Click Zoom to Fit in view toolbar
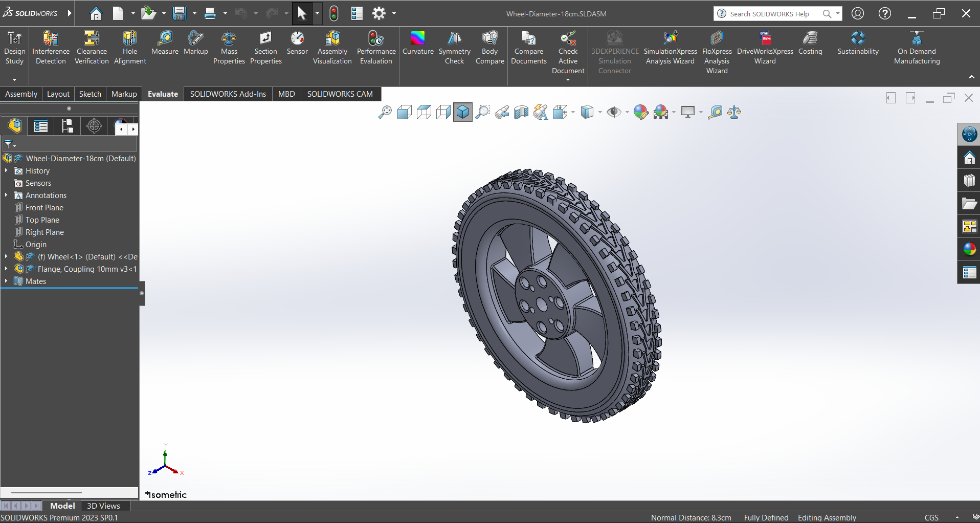The image size is (980, 523). coord(385,112)
